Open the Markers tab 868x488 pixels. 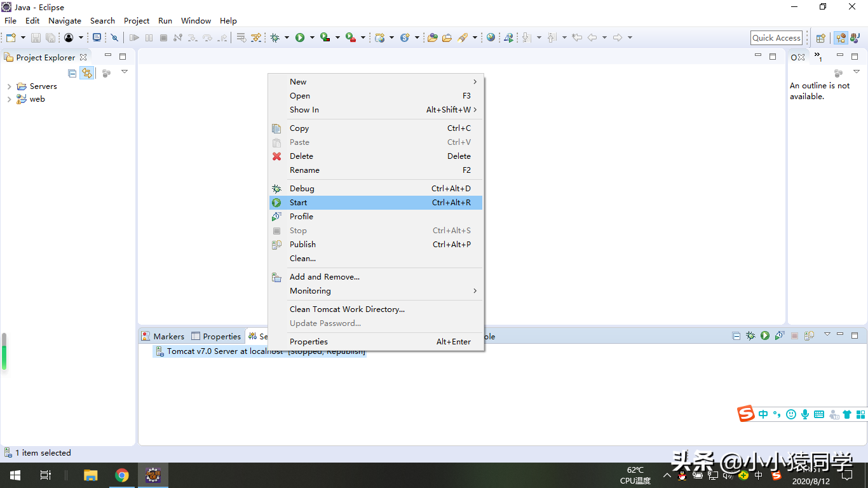coord(163,336)
